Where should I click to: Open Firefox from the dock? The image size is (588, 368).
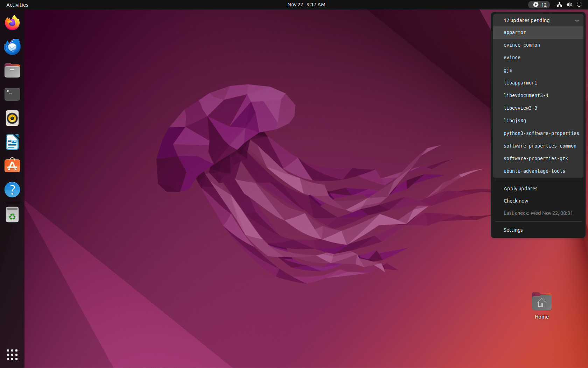[x=12, y=23]
